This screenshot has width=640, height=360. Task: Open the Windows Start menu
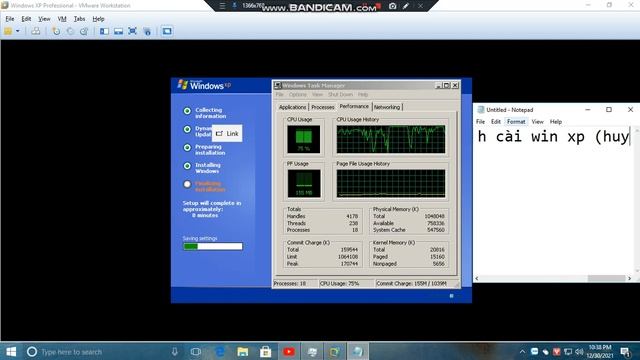click(x=11, y=351)
